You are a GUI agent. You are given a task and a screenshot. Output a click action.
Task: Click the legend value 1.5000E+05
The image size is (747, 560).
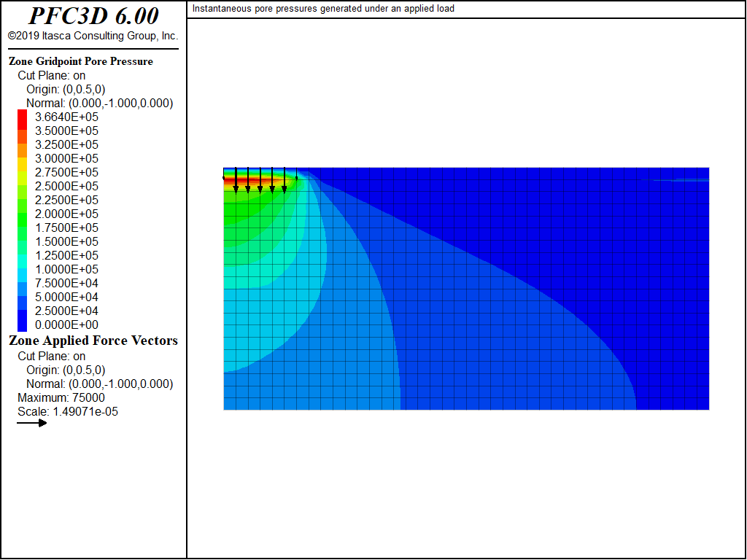coord(66,241)
